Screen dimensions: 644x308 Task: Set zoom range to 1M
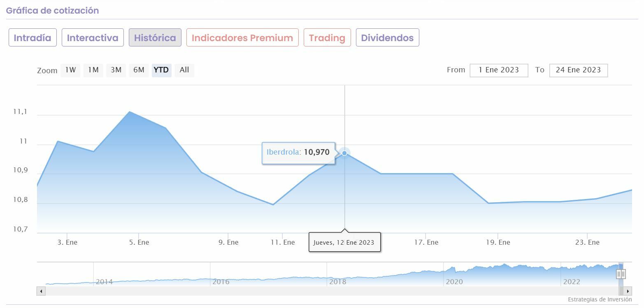[x=93, y=70]
